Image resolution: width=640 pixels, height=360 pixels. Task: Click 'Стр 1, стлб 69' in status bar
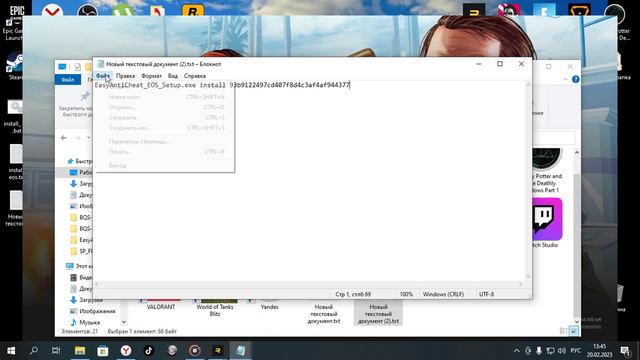(x=353, y=294)
